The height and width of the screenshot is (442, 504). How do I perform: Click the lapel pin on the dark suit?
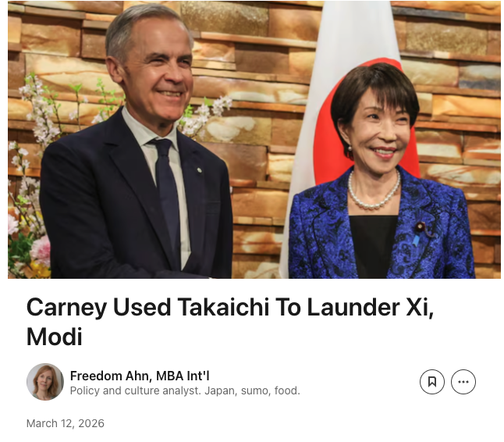[x=199, y=169]
